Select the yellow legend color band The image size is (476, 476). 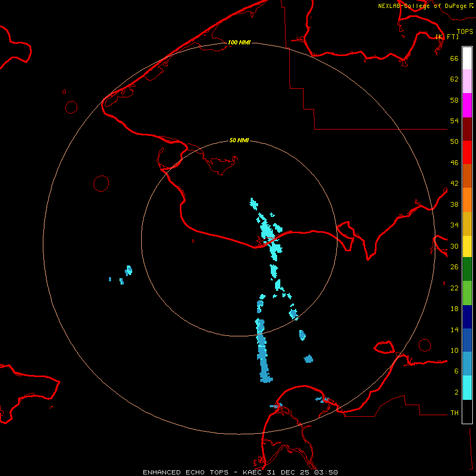tap(467, 246)
